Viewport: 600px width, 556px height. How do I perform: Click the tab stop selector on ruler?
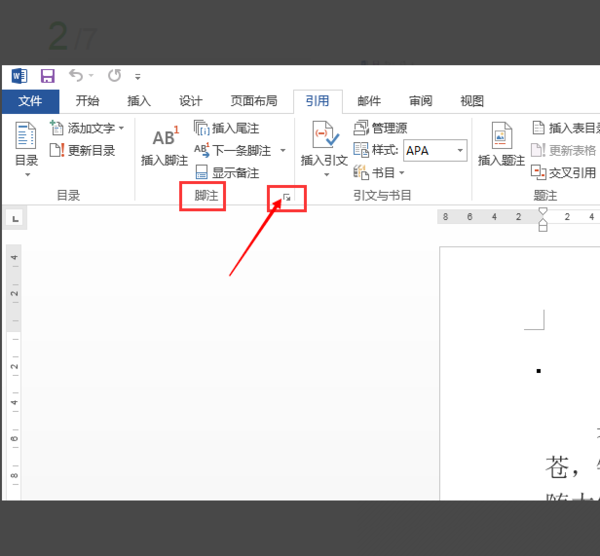click(15, 219)
